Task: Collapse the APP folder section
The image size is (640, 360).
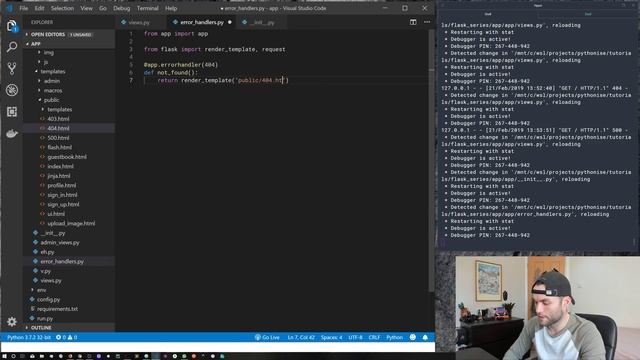Action: point(69,44)
